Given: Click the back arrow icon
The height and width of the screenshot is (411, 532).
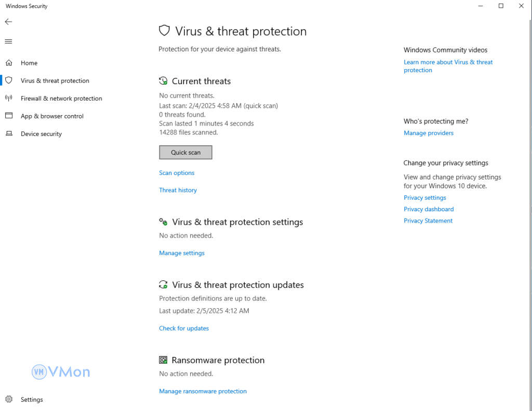Looking at the screenshot, I should click(x=8, y=22).
